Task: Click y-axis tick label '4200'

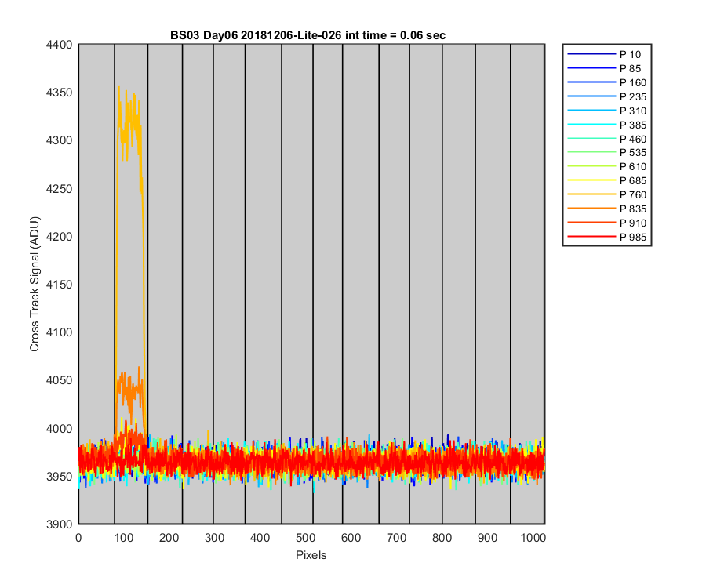Action: pos(59,236)
